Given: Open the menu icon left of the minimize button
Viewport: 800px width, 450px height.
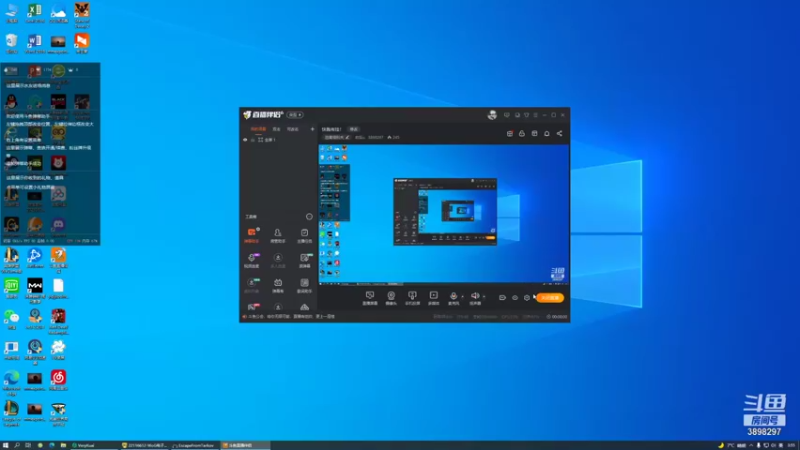Looking at the screenshot, I should click(x=535, y=115).
